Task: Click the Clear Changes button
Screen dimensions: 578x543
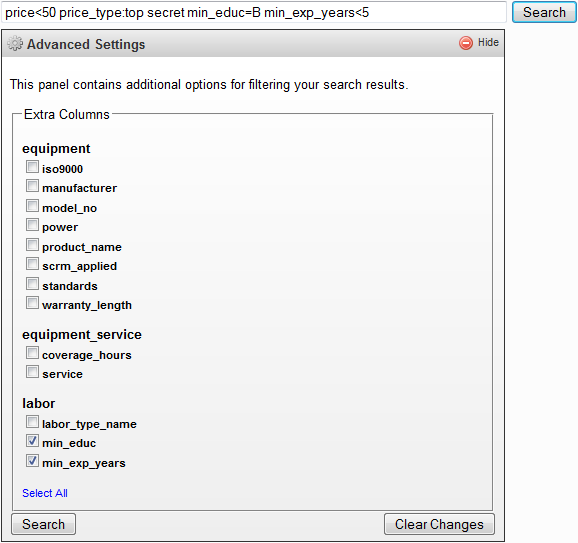Action: (x=439, y=524)
